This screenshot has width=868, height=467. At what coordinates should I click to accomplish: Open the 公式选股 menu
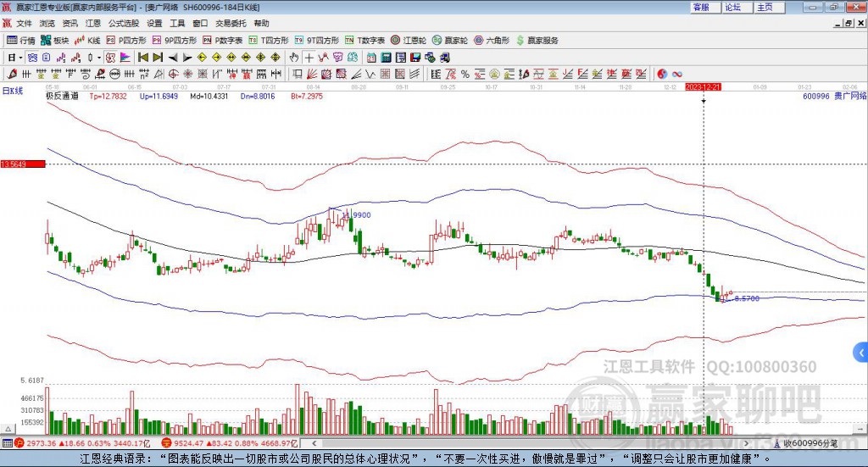click(x=122, y=24)
